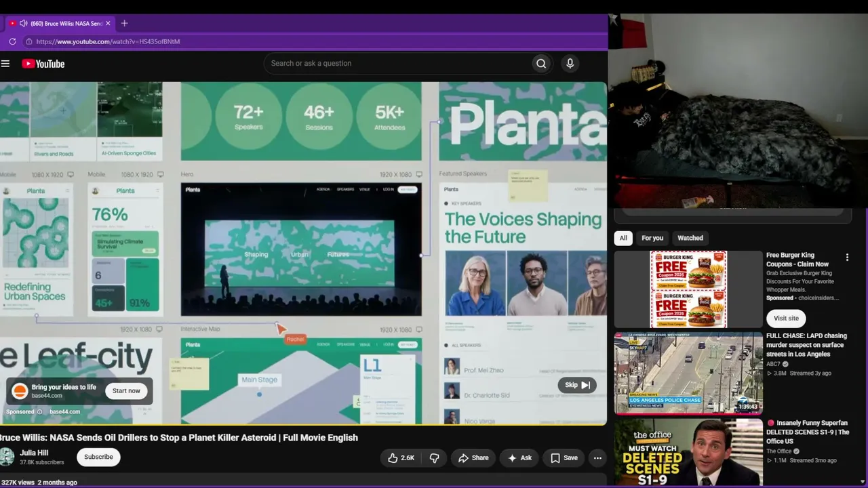868x488 pixels.
Task: Start voice search with the microphone
Action: click(x=570, y=64)
